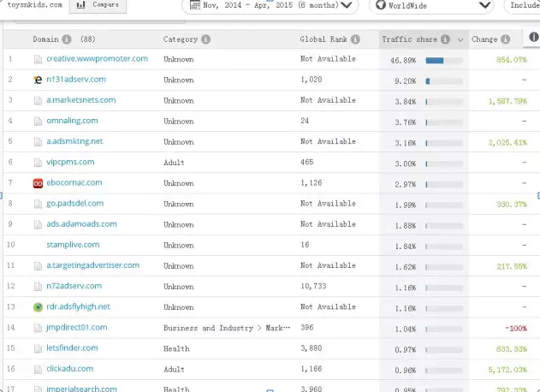This screenshot has width=540, height=392.
Task: Click the red favicon of ebocornac.com
Action: [38, 183]
